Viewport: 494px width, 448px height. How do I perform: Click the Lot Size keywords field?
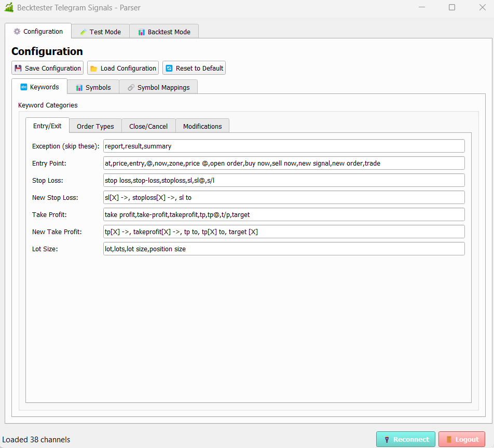click(284, 249)
